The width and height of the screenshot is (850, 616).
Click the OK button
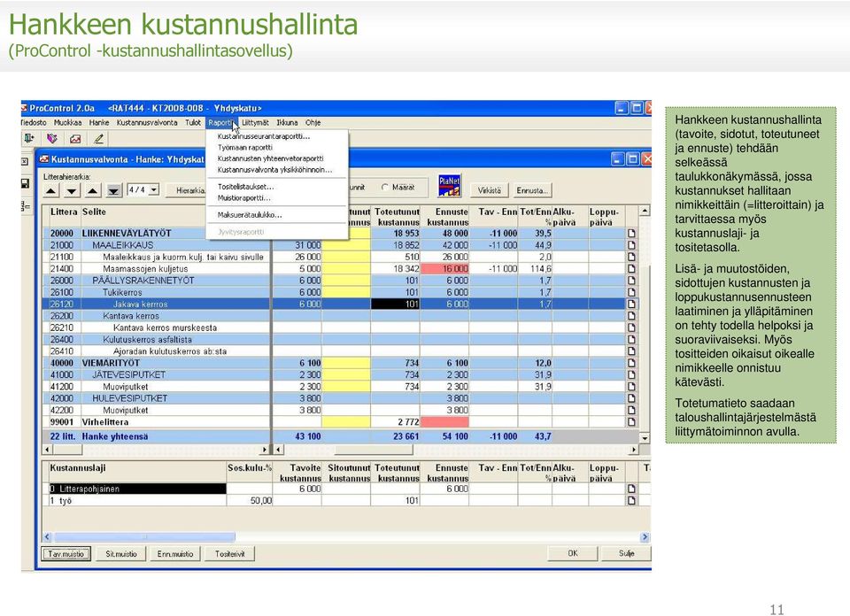tap(573, 553)
